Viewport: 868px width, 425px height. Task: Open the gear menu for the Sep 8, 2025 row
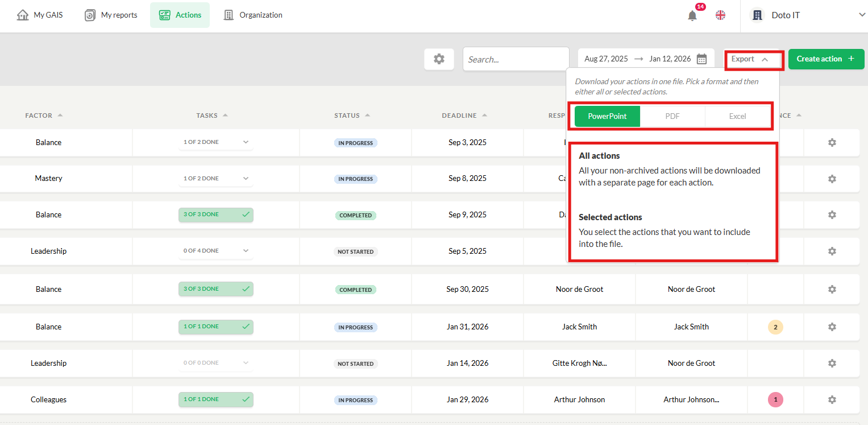[x=832, y=179]
